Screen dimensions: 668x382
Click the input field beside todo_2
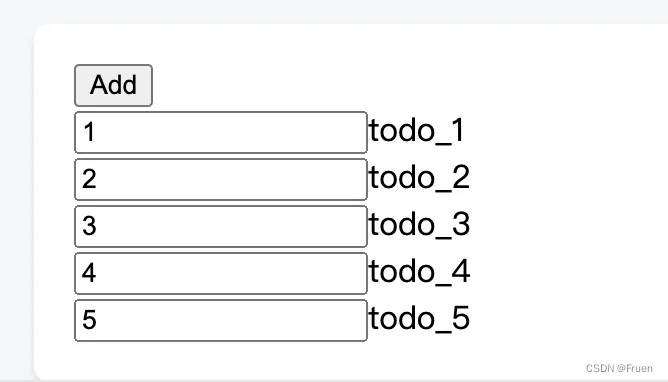pos(221,179)
